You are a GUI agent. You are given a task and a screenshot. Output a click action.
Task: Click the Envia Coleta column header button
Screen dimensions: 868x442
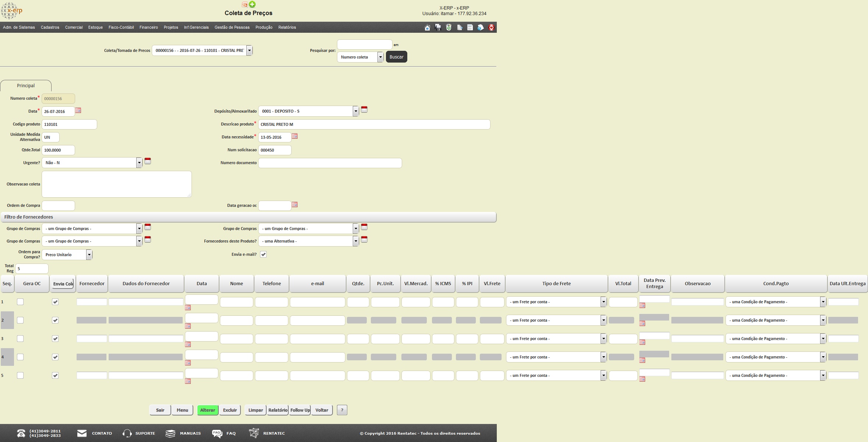63,284
